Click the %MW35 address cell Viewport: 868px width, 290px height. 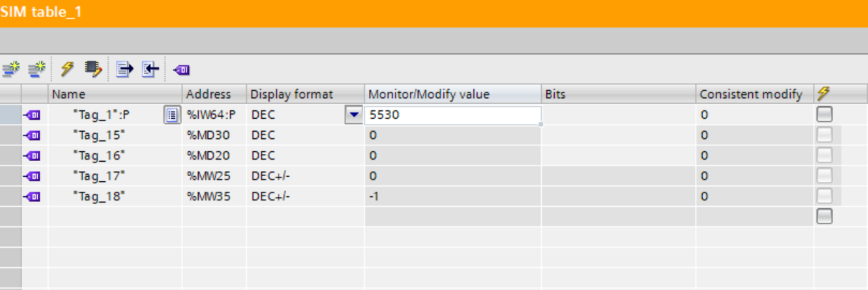214,195
